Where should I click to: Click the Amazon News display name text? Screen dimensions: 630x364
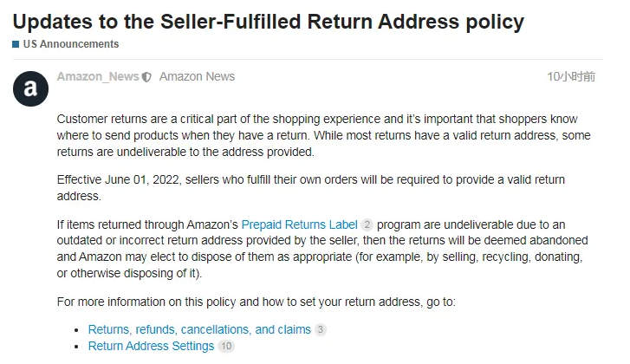(x=197, y=76)
